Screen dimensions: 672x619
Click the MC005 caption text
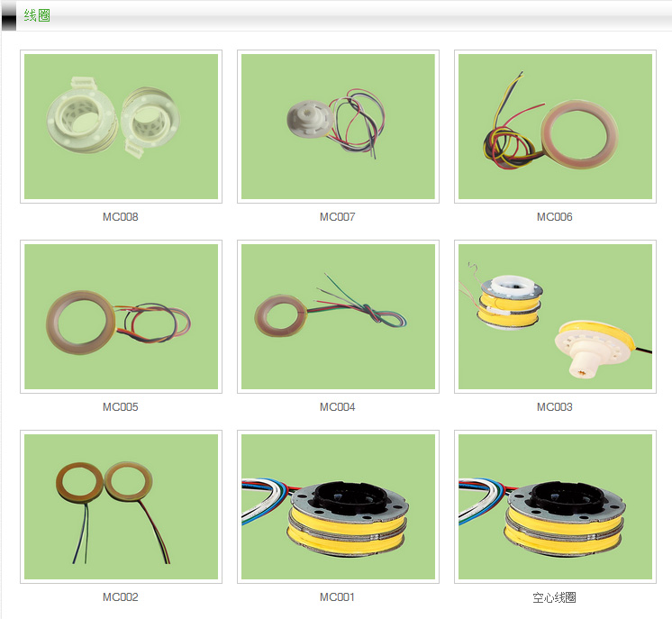[x=121, y=407]
